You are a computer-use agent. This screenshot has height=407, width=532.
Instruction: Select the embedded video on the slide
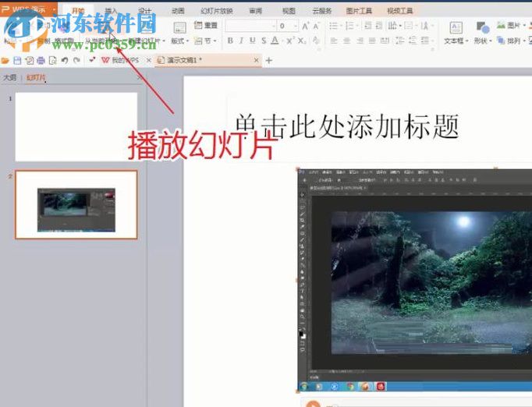pyautogui.click(x=415, y=280)
